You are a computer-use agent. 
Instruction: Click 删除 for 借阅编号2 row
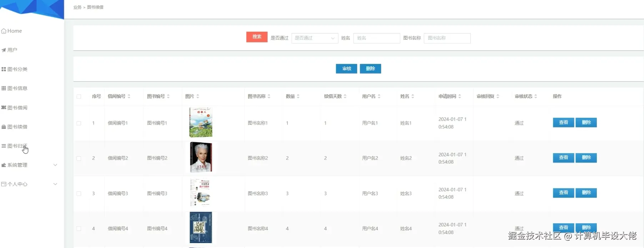pos(586,158)
